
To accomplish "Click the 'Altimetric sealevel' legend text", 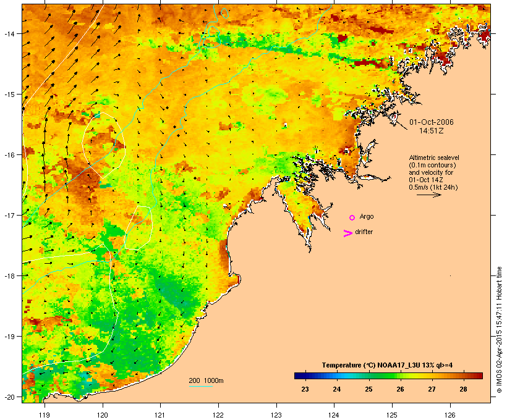I will (x=434, y=157).
